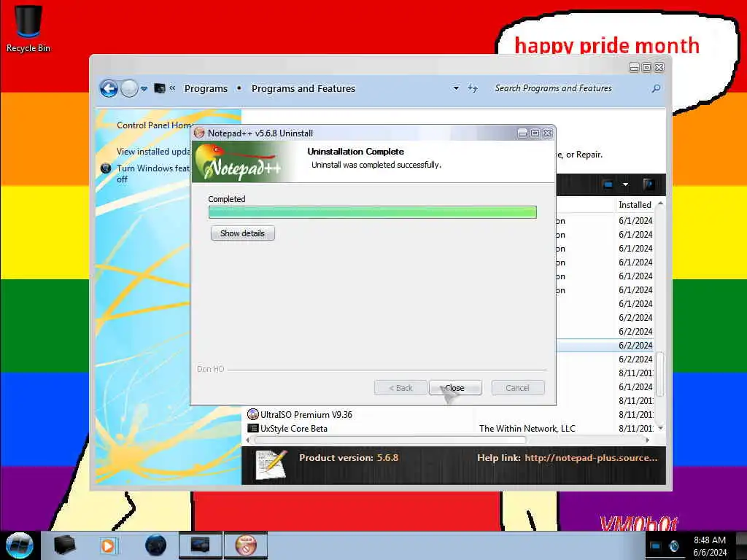Click scroll up arrow of program list
The width and height of the screenshot is (747, 560).
coord(660,204)
